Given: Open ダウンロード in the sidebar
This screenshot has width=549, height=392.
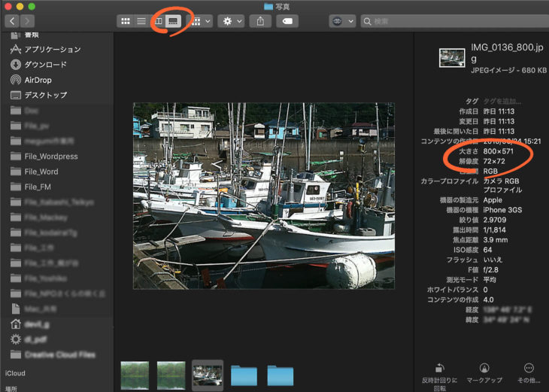Looking at the screenshot, I should coord(45,65).
